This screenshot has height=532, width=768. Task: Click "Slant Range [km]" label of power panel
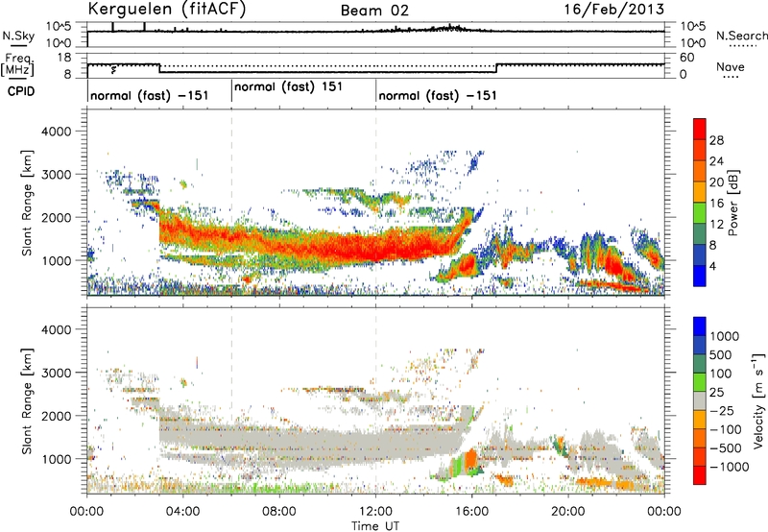pyautogui.click(x=27, y=203)
